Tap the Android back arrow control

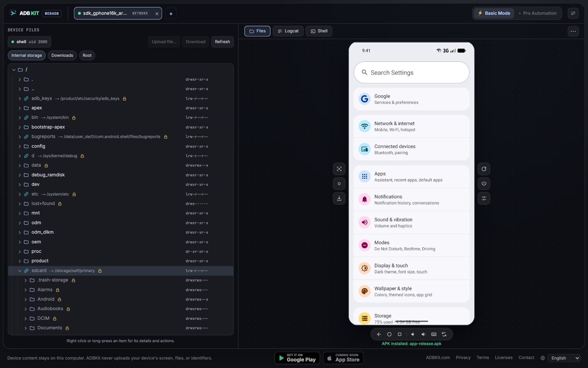click(379, 334)
